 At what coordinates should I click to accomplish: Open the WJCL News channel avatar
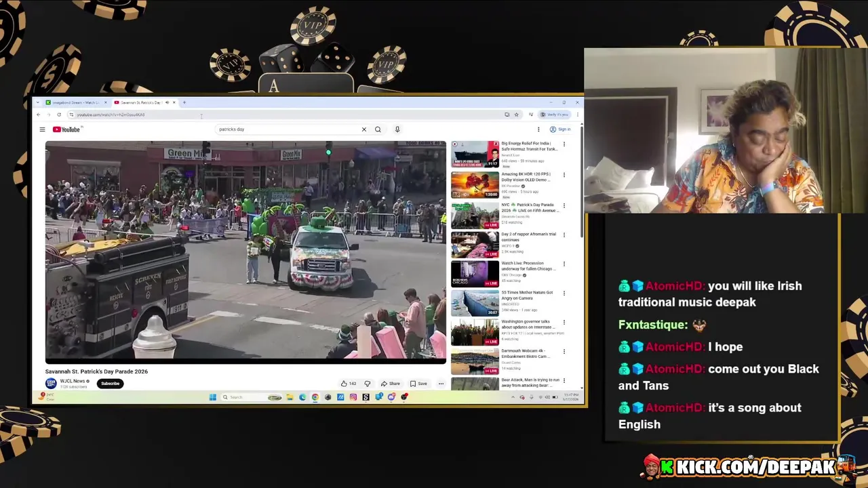point(51,384)
